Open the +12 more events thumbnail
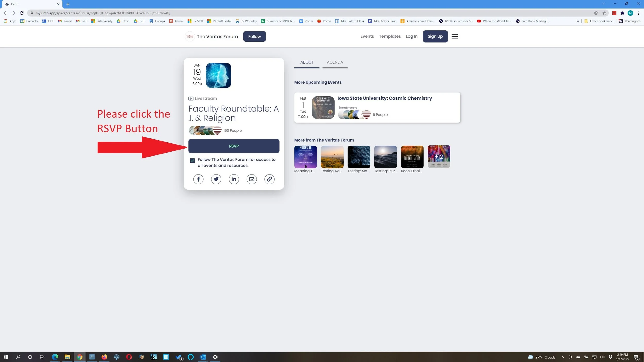This screenshot has height=362, width=644. (x=439, y=157)
